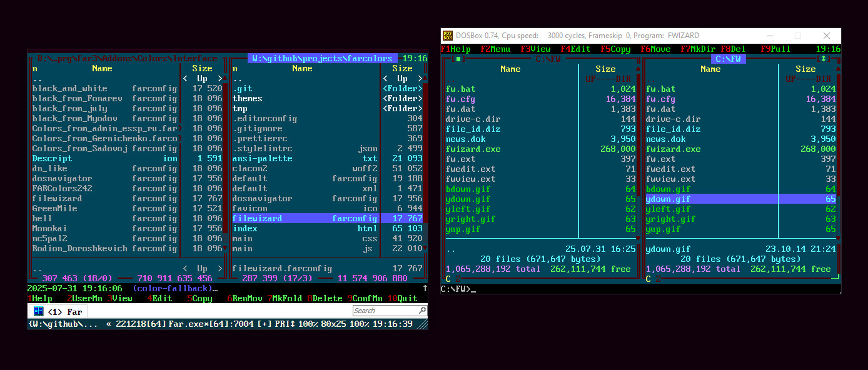Screen dimensions: 868x370
Task: Click 1Help in Far key bar
Action: (40, 298)
